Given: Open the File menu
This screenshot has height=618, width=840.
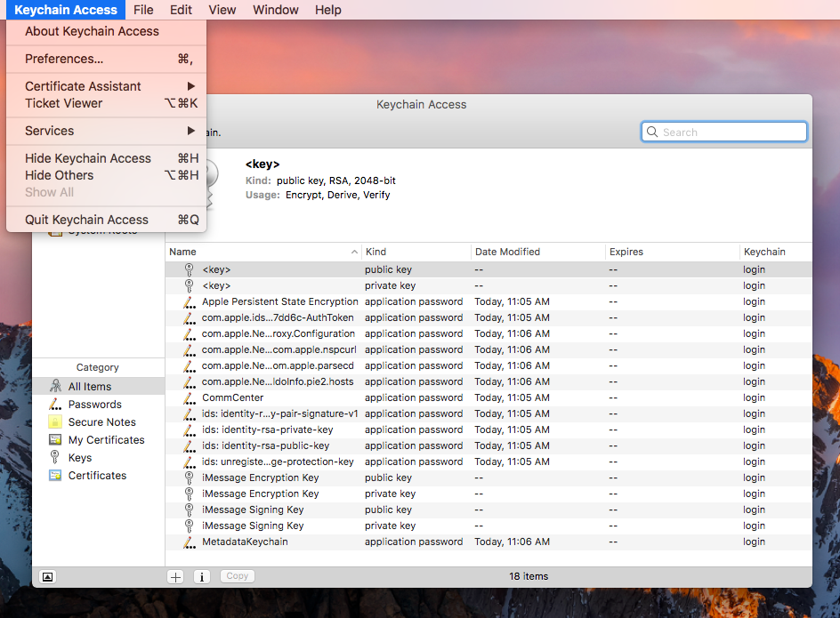Looking at the screenshot, I should (143, 10).
